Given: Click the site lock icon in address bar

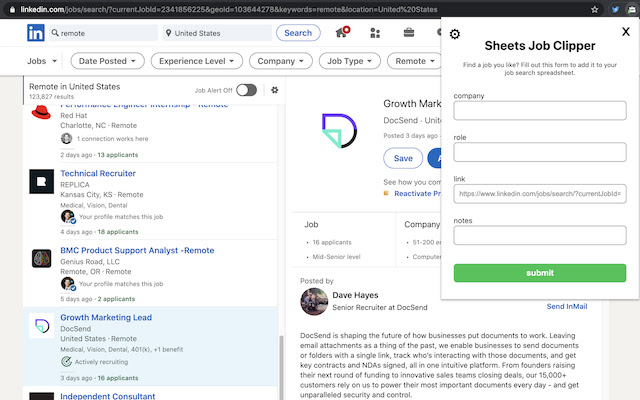Looking at the screenshot, I should tap(12, 9).
